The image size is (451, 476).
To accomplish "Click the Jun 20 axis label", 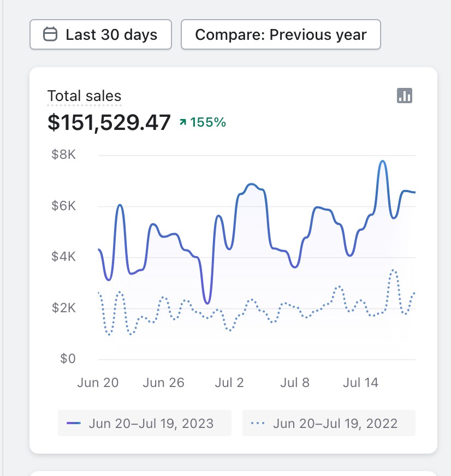I will (x=98, y=383).
